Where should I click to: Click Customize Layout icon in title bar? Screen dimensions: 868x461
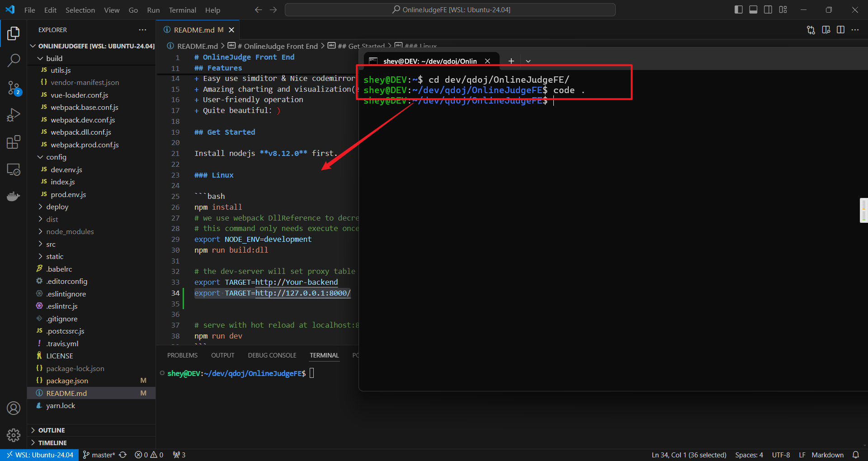coord(783,9)
